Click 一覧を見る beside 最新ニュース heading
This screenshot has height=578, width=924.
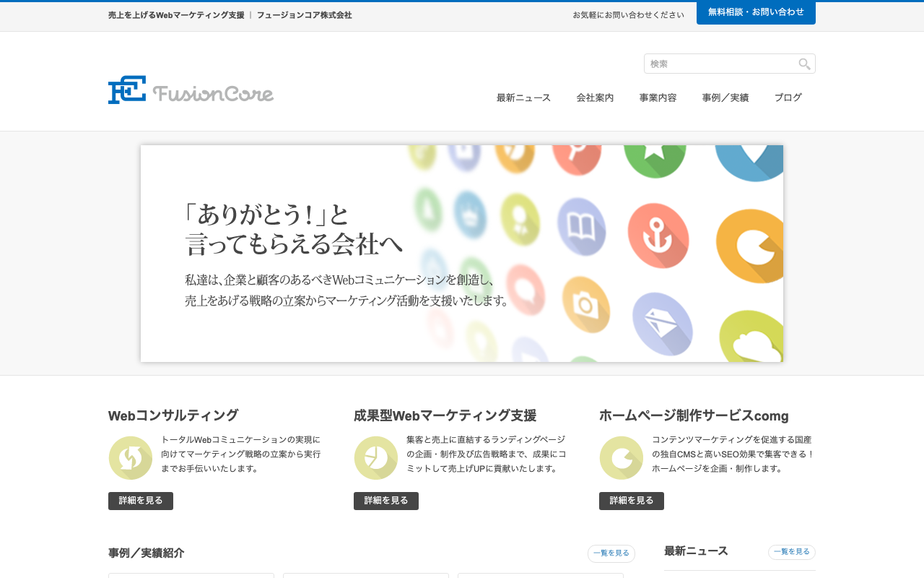coord(792,552)
